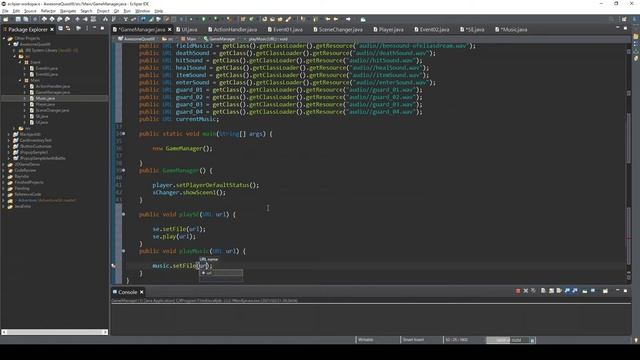Screen dimensions: 640x360
Task: Click the GameManager breadcrumb segment
Action: [220, 39]
